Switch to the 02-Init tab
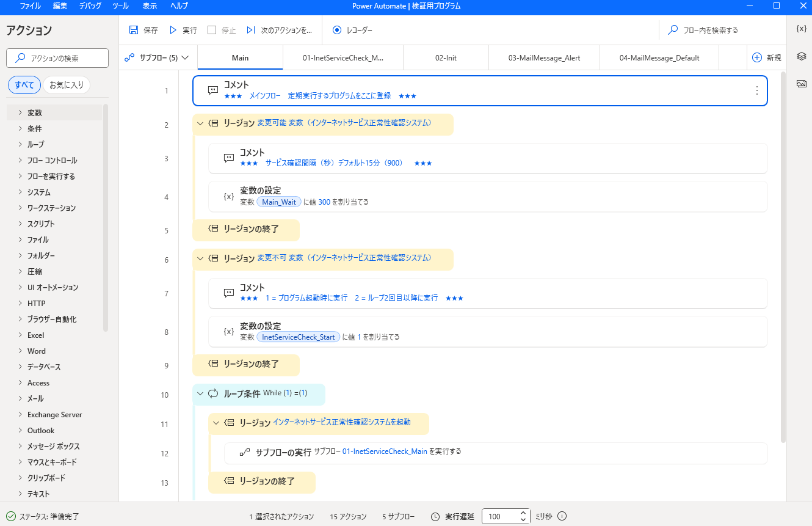 [x=446, y=57]
